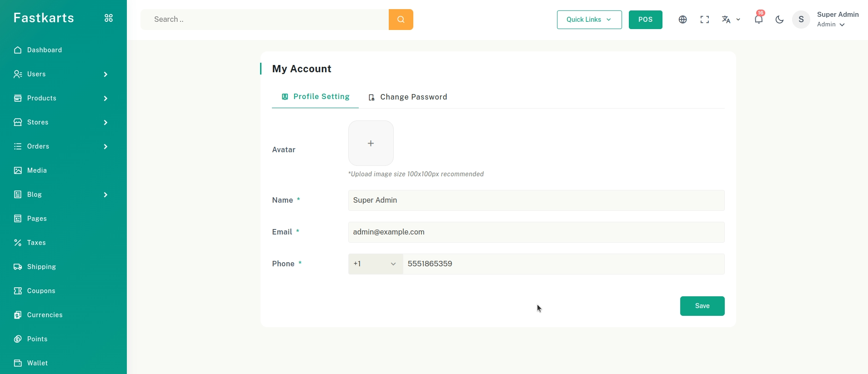The width and height of the screenshot is (868, 374).
Task: Toggle dark mode moon icon
Action: (779, 20)
